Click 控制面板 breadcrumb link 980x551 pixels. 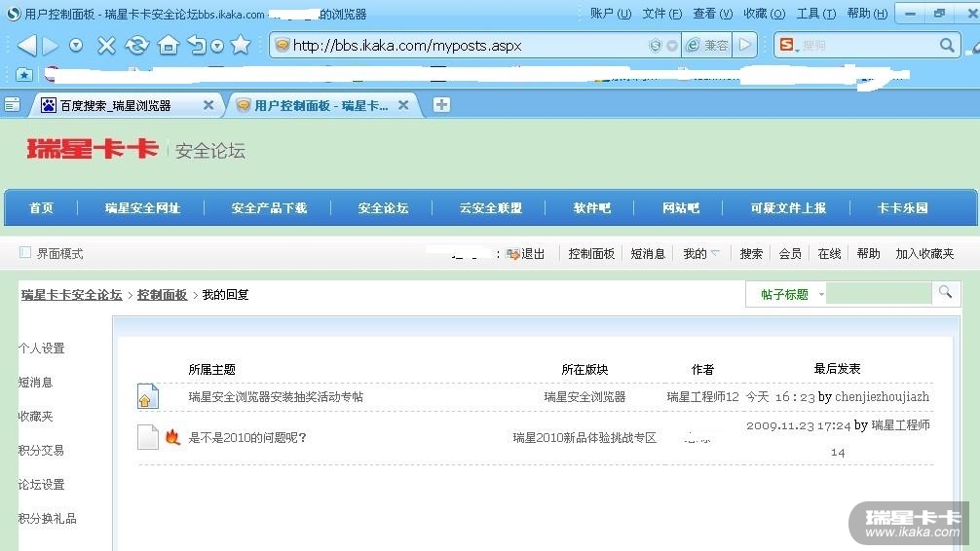coord(162,294)
